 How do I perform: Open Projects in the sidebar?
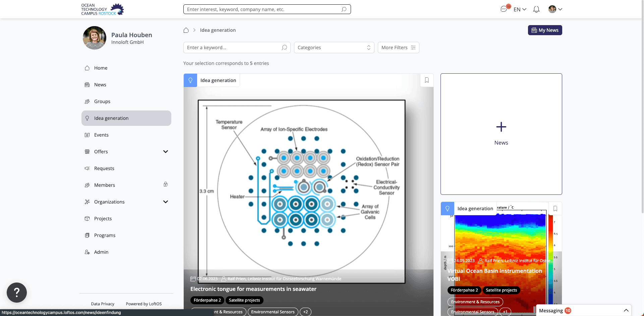point(126,219)
